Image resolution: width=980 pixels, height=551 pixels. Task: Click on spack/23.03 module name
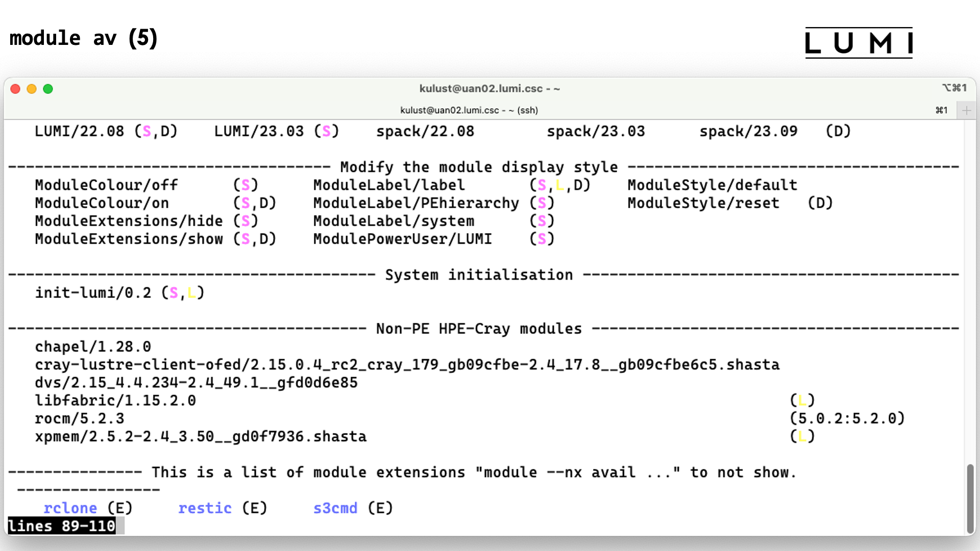(x=596, y=131)
